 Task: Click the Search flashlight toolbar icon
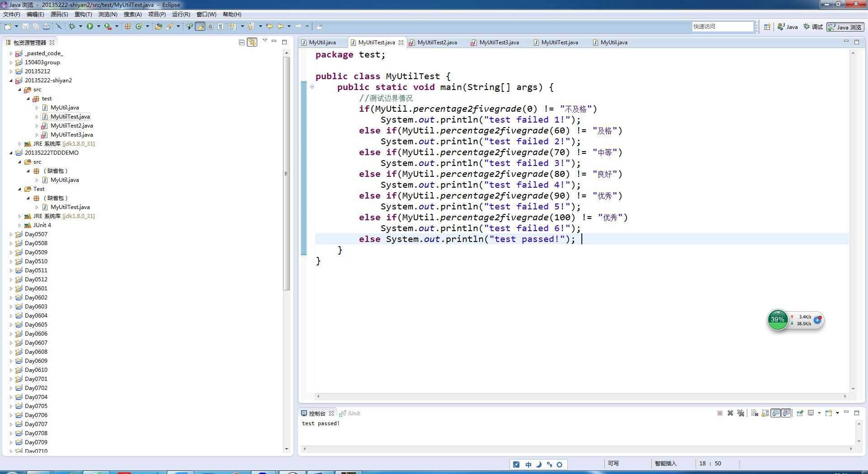(170, 26)
